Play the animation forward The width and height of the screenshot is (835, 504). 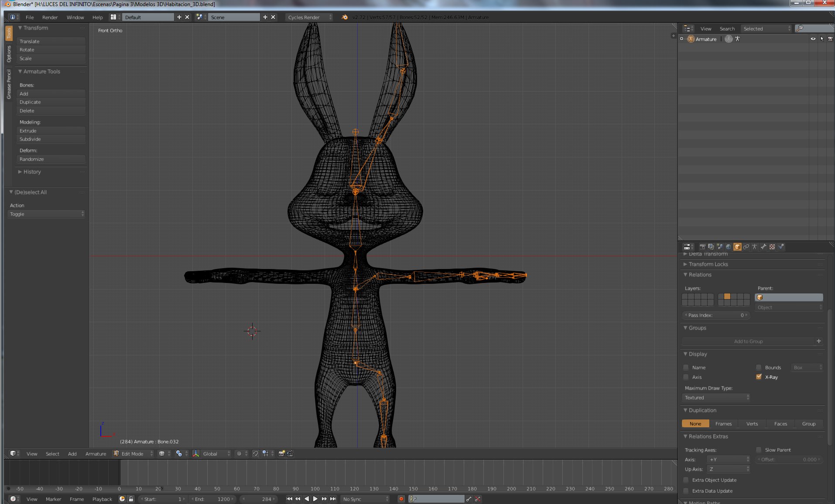click(x=315, y=499)
